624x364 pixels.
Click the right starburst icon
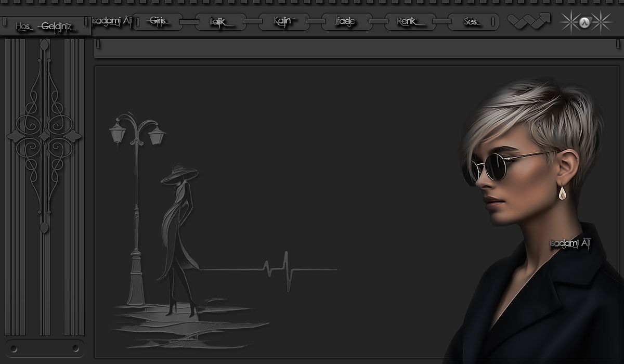click(602, 22)
